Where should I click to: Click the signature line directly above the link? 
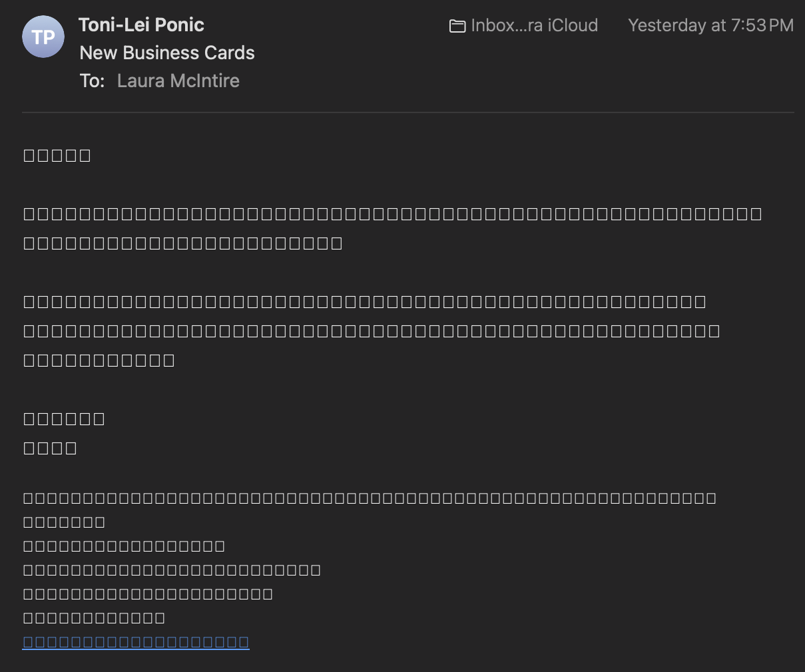point(94,617)
